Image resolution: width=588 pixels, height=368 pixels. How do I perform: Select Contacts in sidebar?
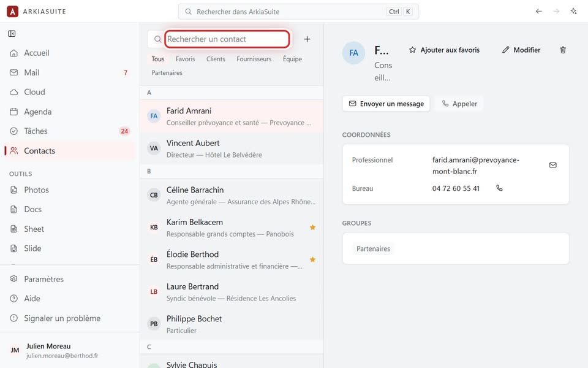point(70,151)
